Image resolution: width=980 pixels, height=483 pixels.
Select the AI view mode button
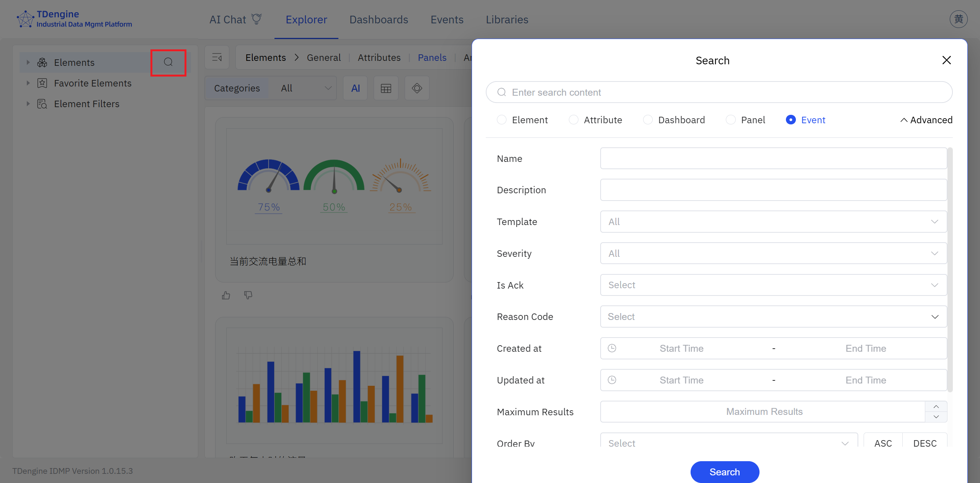tap(355, 88)
